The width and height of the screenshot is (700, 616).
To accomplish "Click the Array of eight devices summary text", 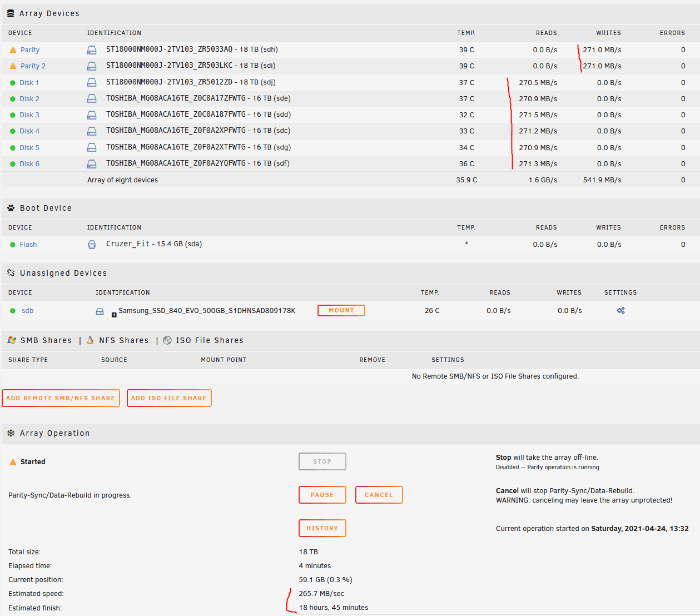I will (x=122, y=180).
